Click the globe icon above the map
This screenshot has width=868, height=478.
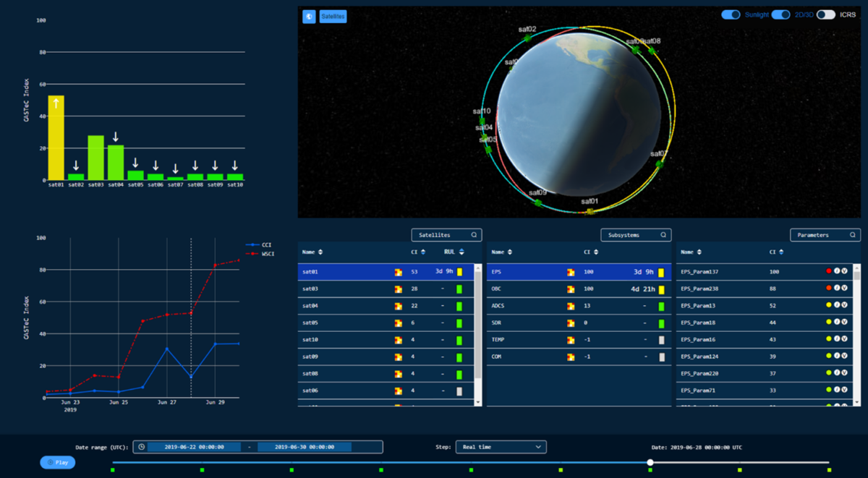click(x=309, y=16)
